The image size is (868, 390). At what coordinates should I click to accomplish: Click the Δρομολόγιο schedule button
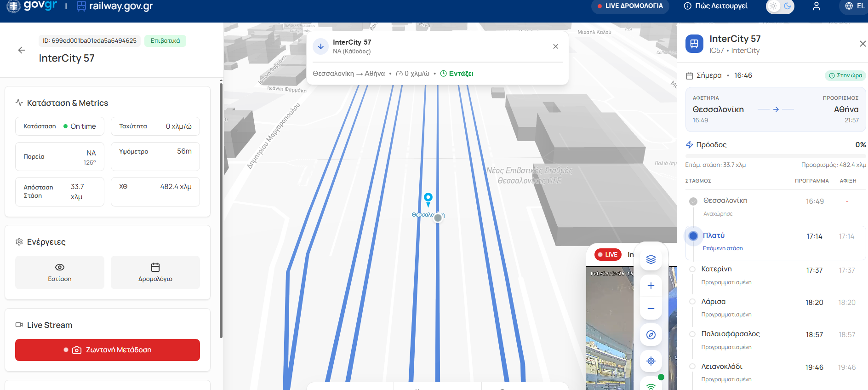tap(155, 272)
